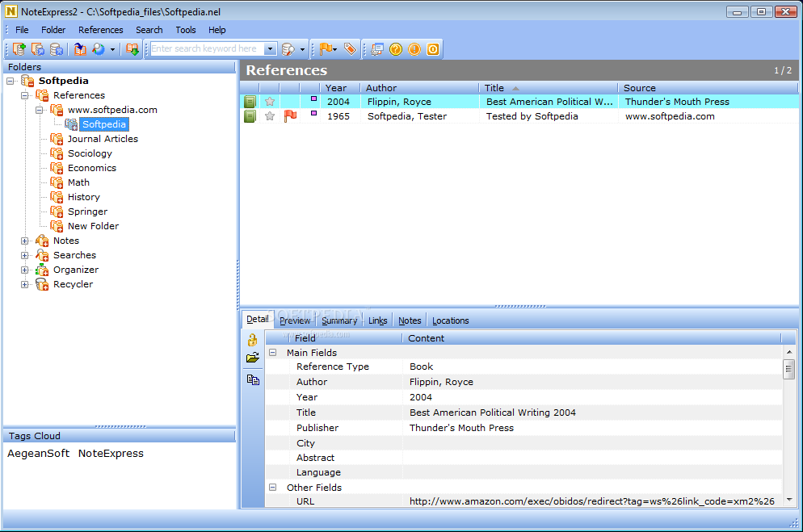Click the open folder icon in Detail panel
Screen dimensions: 803x532
253,358
